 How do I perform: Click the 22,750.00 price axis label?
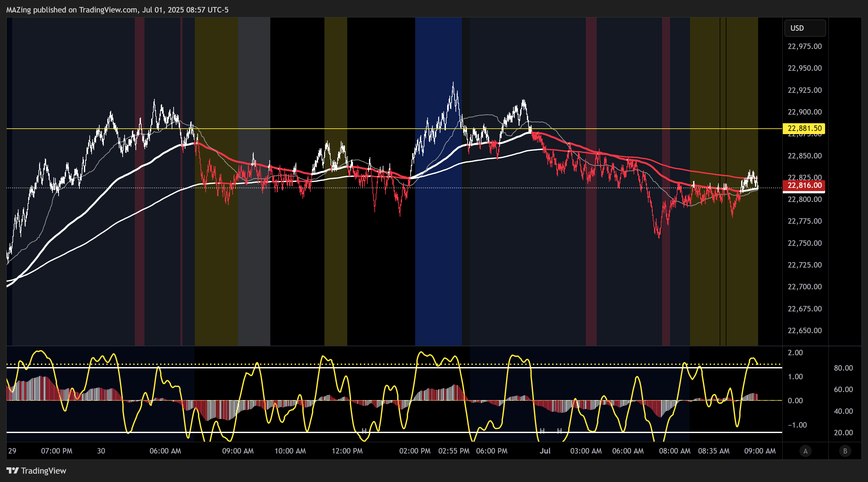[x=805, y=243]
